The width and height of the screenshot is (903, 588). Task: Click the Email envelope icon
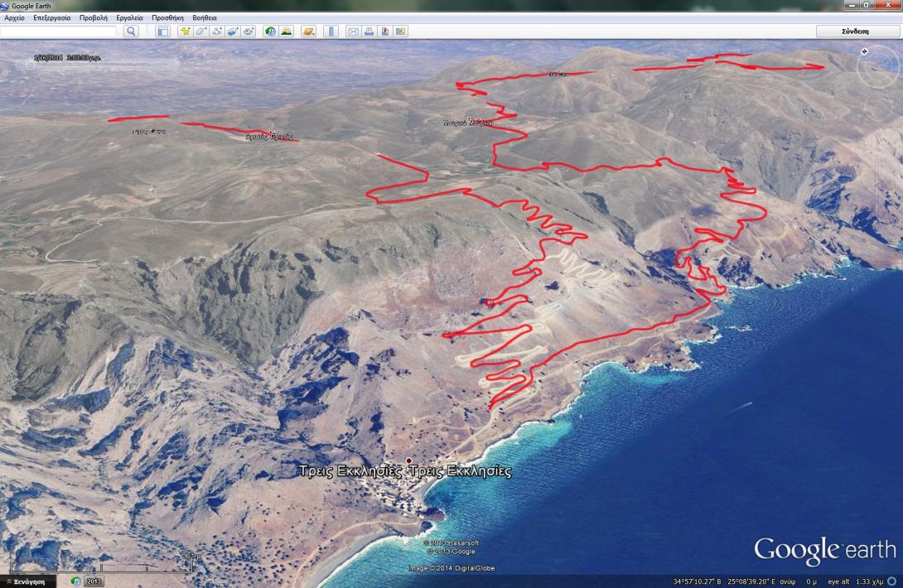(x=353, y=31)
